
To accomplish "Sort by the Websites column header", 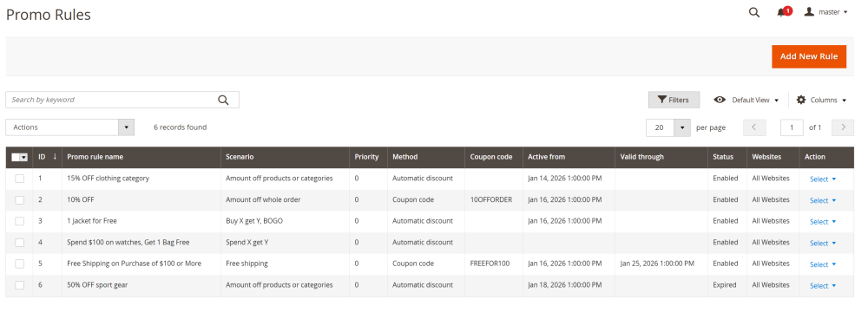I will coord(773,157).
